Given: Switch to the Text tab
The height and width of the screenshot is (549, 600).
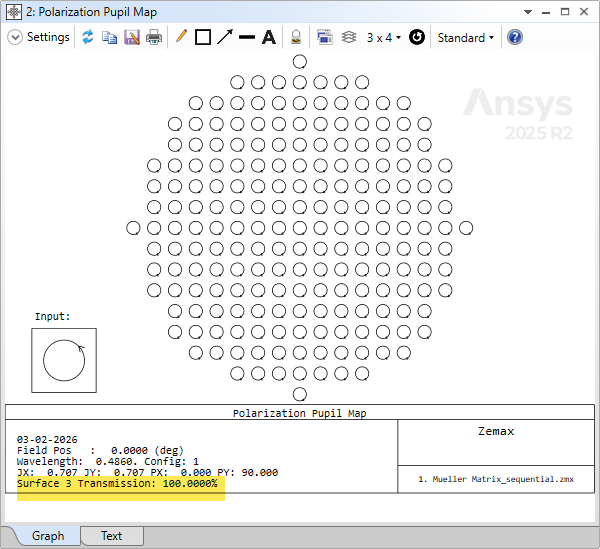Looking at the screenshot, I should tap(111, 536).
